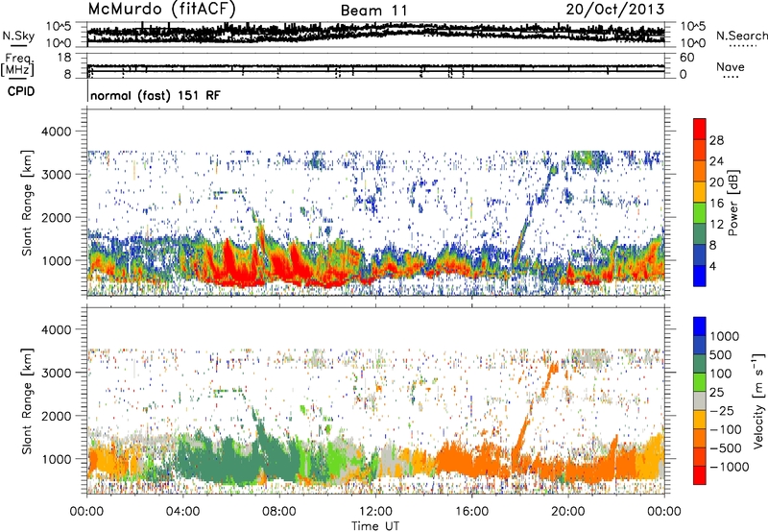Click the 'N.Sky' legend label

coord(18,36)
